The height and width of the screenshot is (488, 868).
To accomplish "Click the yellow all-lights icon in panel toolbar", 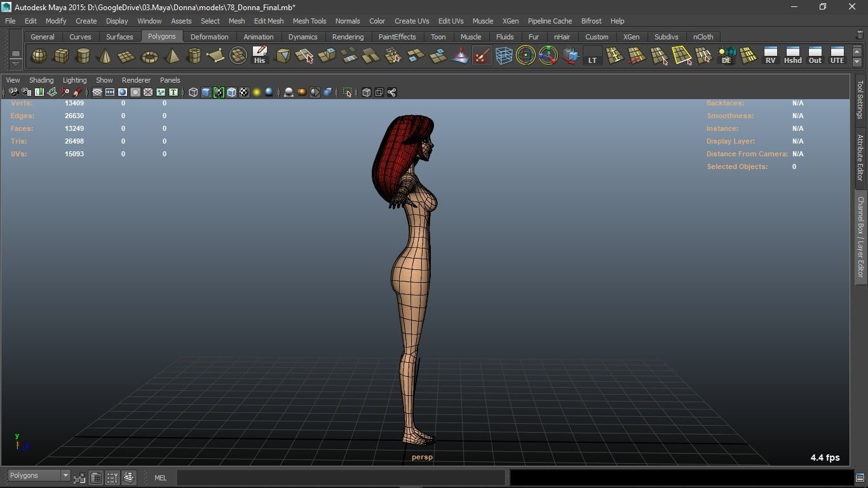I will tap(257, 93).
